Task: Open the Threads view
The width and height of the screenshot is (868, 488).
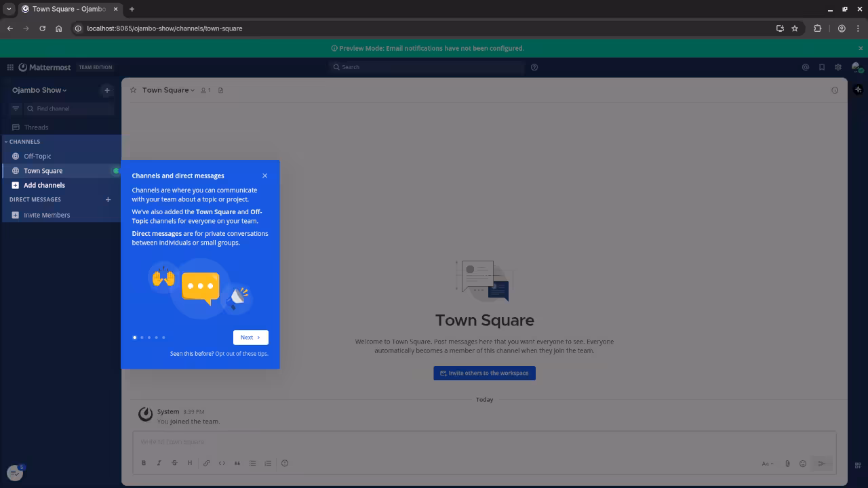Action: (x=36, y=127)
